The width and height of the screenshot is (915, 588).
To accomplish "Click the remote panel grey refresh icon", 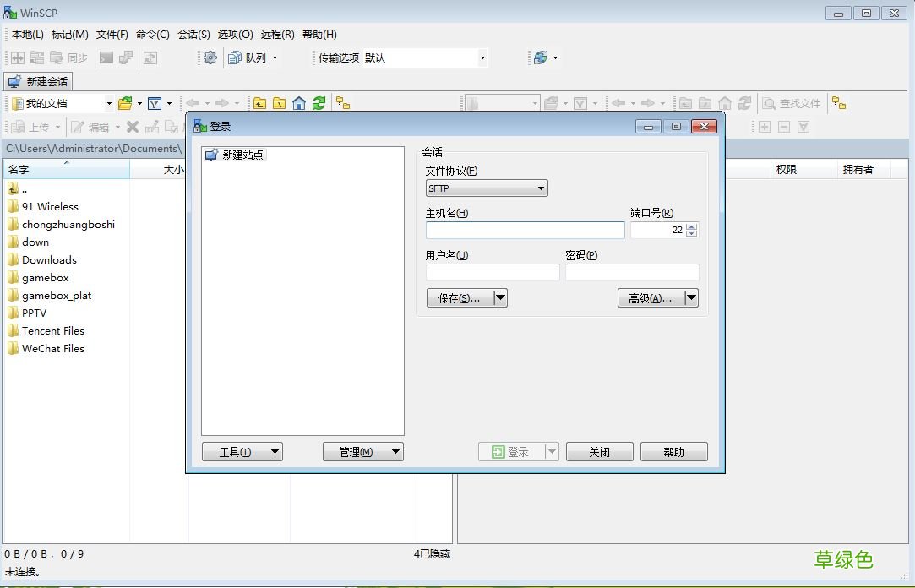I will pyautogui.click(x=744, y=103).
